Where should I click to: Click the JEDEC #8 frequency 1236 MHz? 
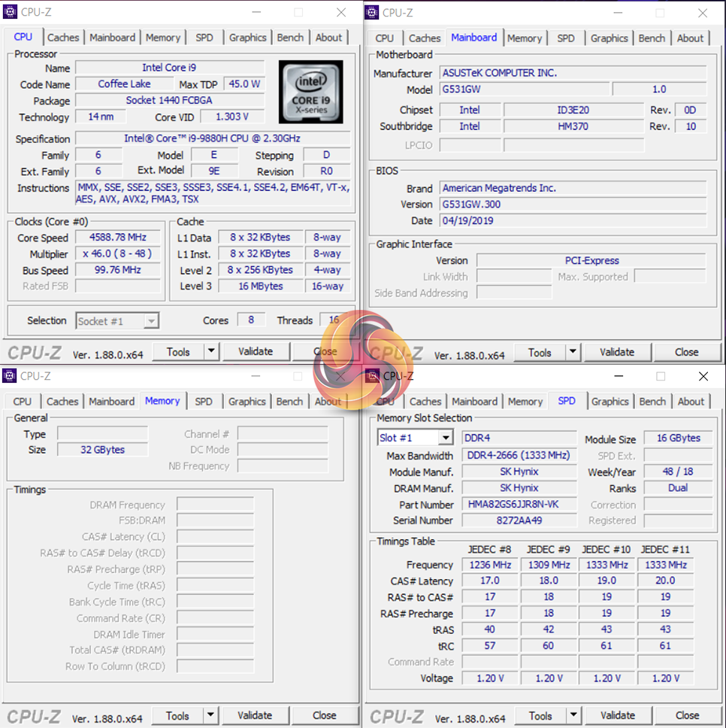[490, 565]
